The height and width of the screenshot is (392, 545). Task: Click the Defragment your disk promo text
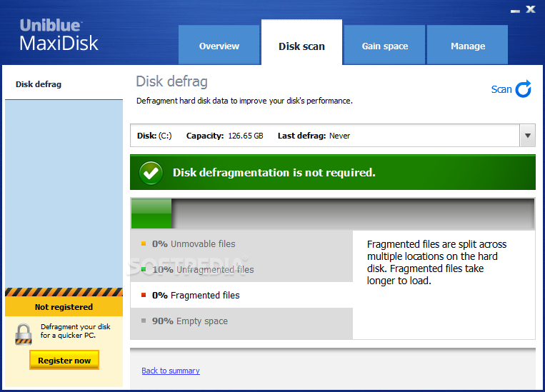[76, 331]
